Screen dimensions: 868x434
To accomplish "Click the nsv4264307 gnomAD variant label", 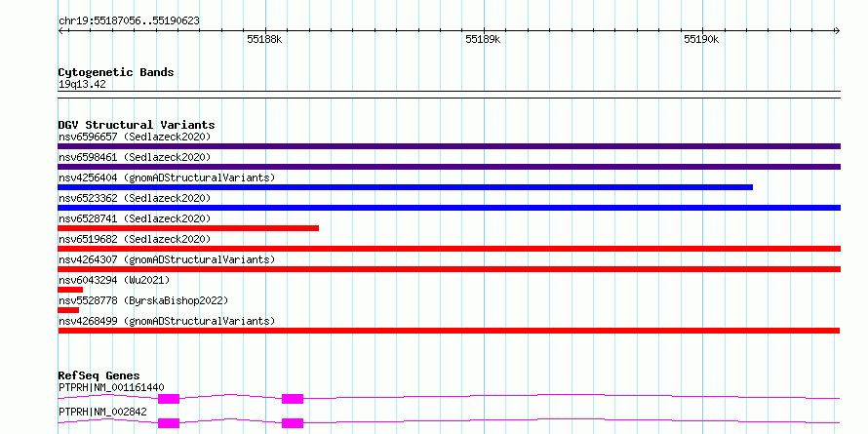I will tap(167, 259).
